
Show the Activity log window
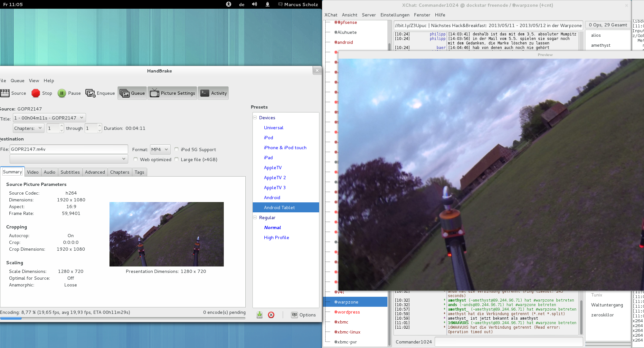pos(213,93)
